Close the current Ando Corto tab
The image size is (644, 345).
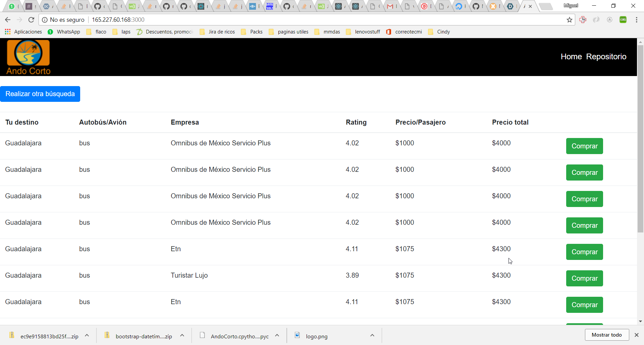530,6
